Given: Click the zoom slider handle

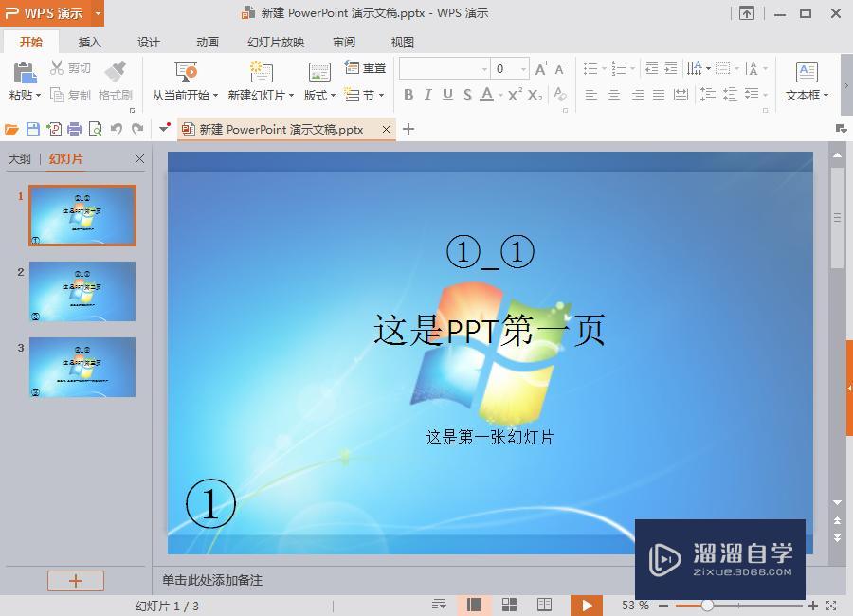Looking at the screenshot, I should (707, 605).
